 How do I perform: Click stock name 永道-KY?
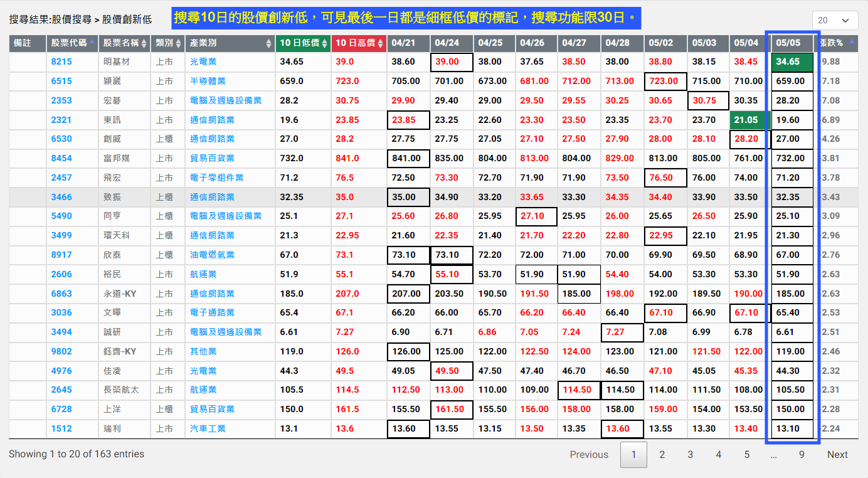(x=119, y=294)
